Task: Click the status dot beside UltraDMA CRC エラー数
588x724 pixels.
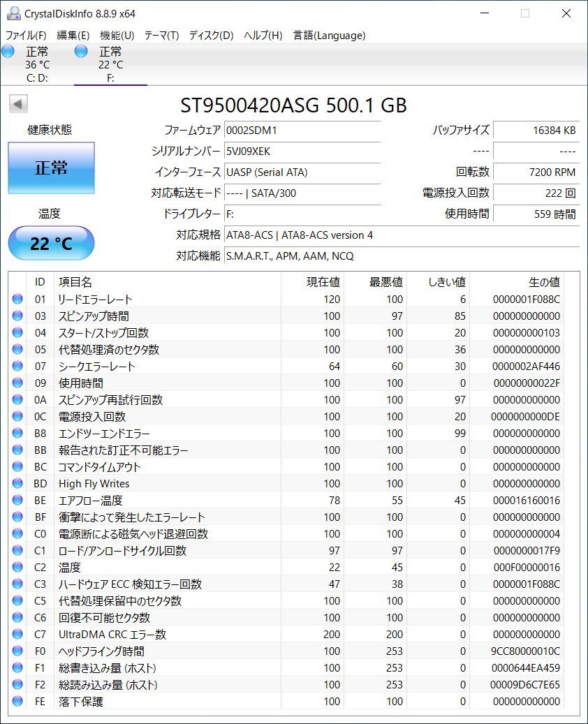Action: click(x=17, y=634)
